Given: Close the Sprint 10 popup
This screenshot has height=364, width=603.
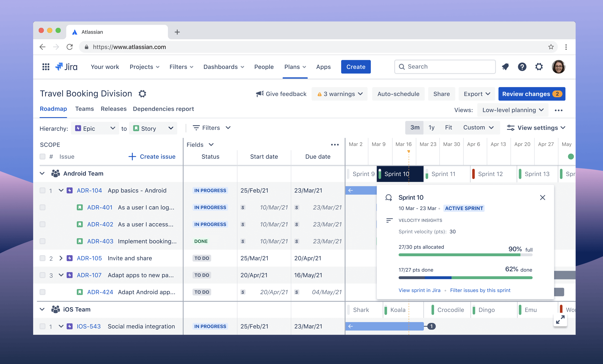Looking at the screenshot, I should pos(542,198).
